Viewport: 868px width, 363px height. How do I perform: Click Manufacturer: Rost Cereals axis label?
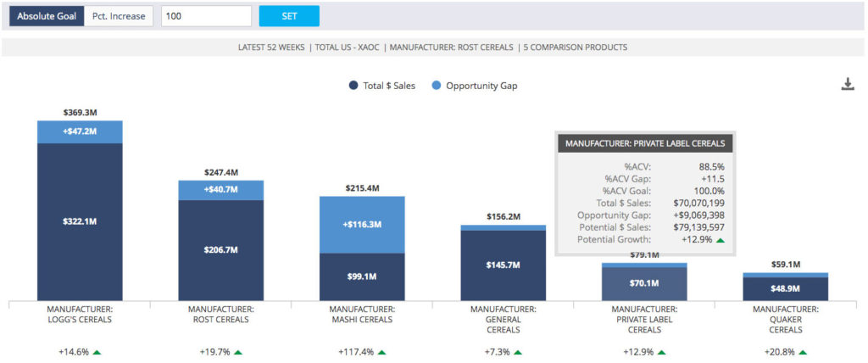coord(221,314)
